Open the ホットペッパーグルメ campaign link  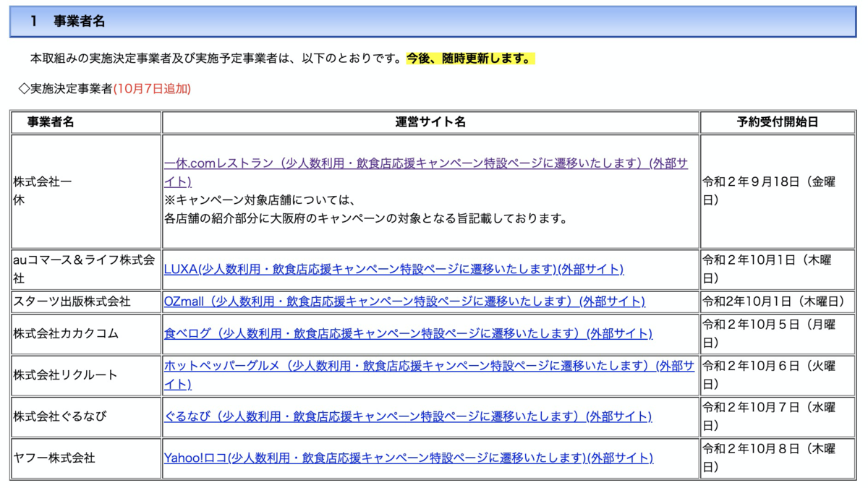coord(429,374)
